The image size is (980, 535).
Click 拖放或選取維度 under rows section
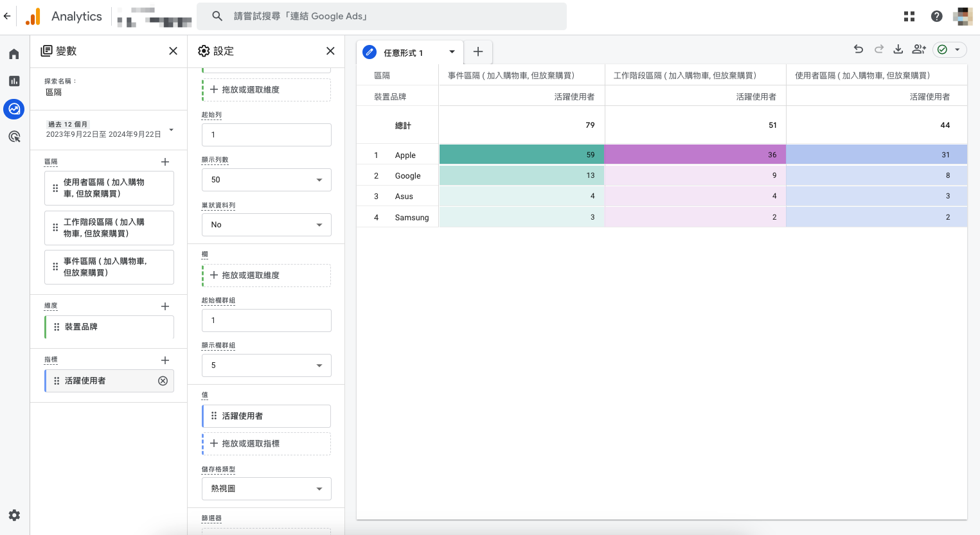tap(267, 90)
